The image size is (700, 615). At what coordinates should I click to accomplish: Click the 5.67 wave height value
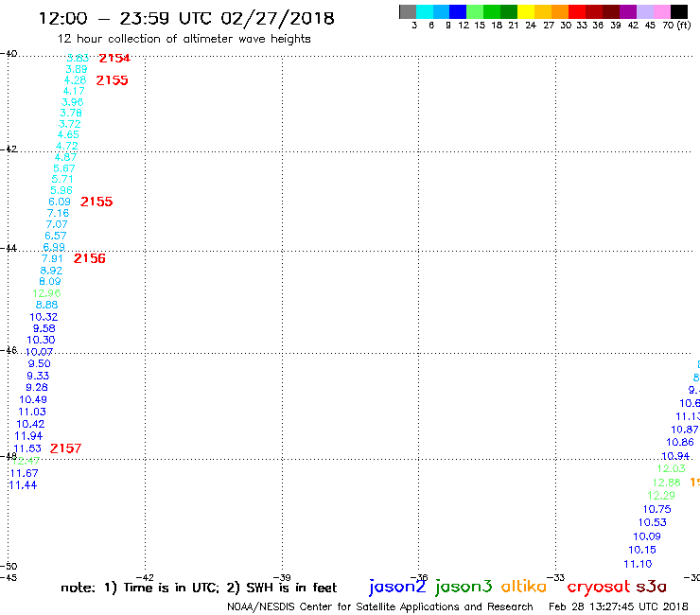point(63,168)
